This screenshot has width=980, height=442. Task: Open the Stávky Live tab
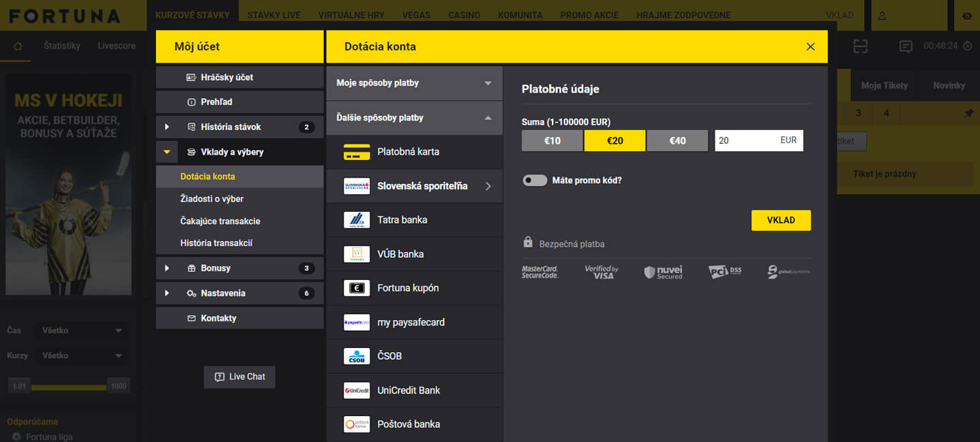pos(275,15)
